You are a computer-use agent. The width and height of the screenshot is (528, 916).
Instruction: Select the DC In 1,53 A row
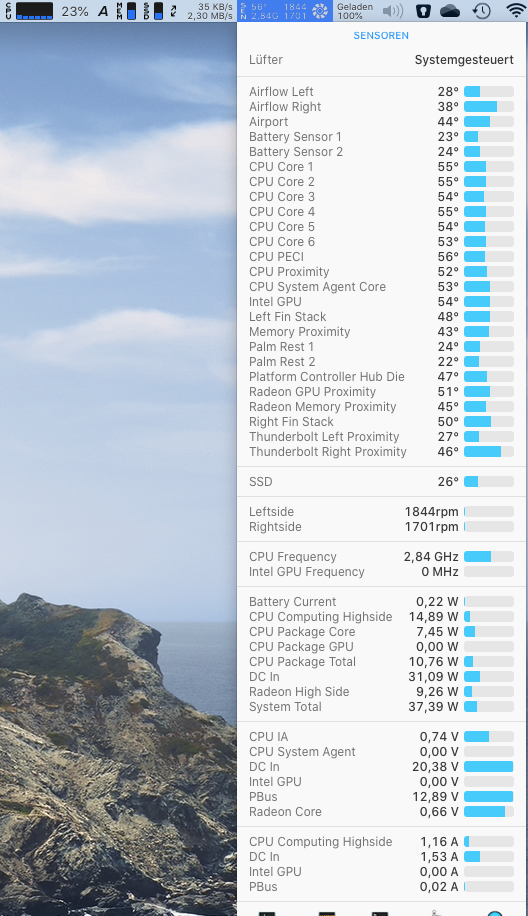381,856
